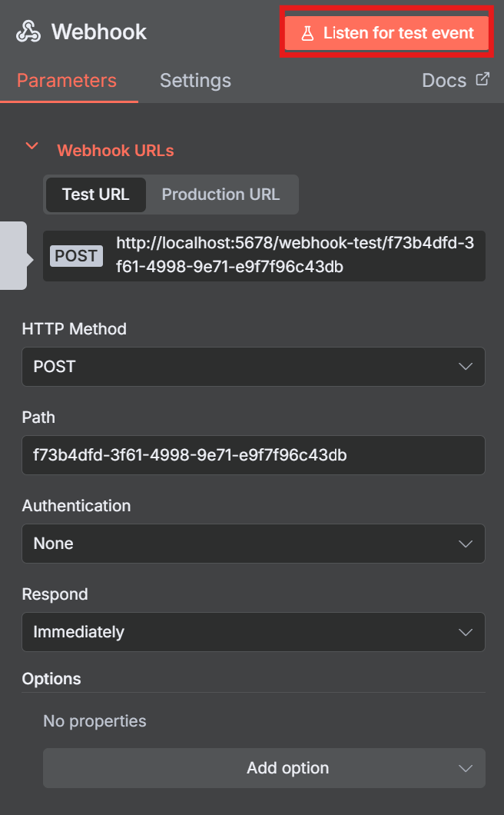Click the Webhook node title
This screenshot has width=504, height=815.
pos(99,32)
